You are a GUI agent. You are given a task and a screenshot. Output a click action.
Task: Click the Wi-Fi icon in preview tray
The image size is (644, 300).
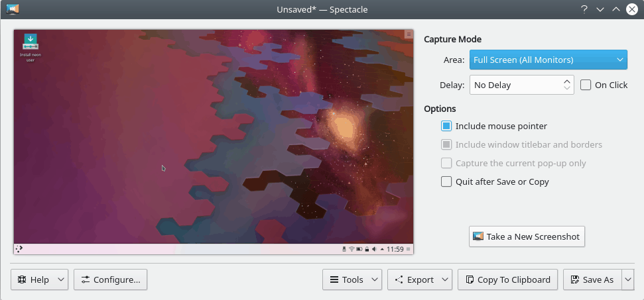click(x=352, y=249)
